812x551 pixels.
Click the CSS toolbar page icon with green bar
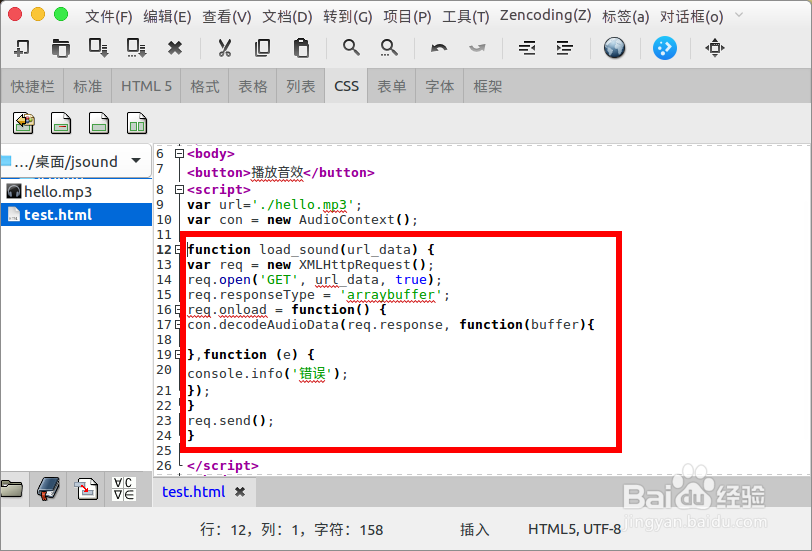[99, 123]
